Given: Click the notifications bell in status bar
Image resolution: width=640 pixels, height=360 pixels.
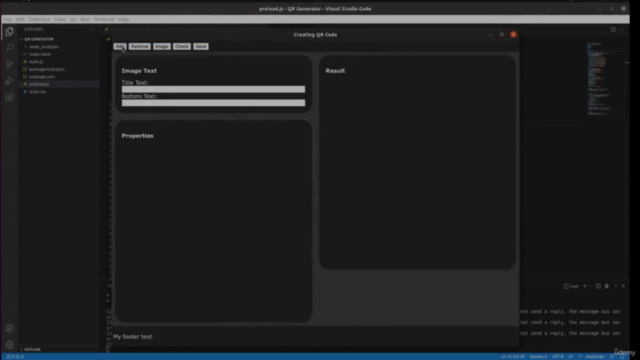Looking at the screenshot, I should click(622, 356).
